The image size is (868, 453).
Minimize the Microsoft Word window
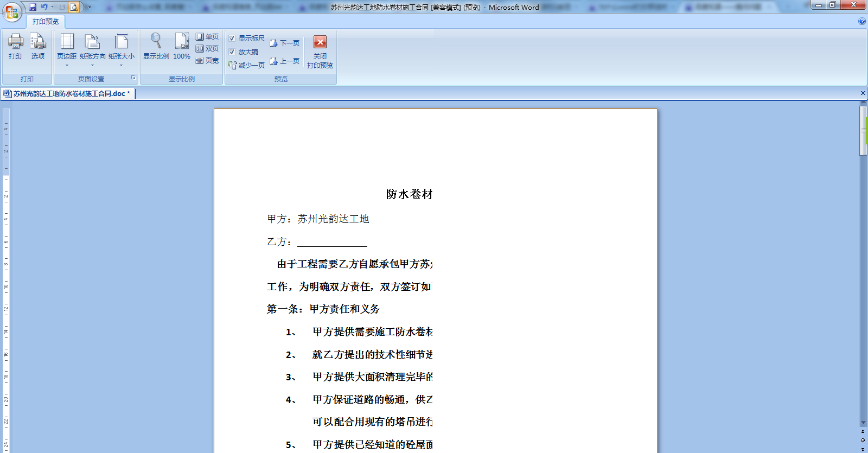click(818, 5)
